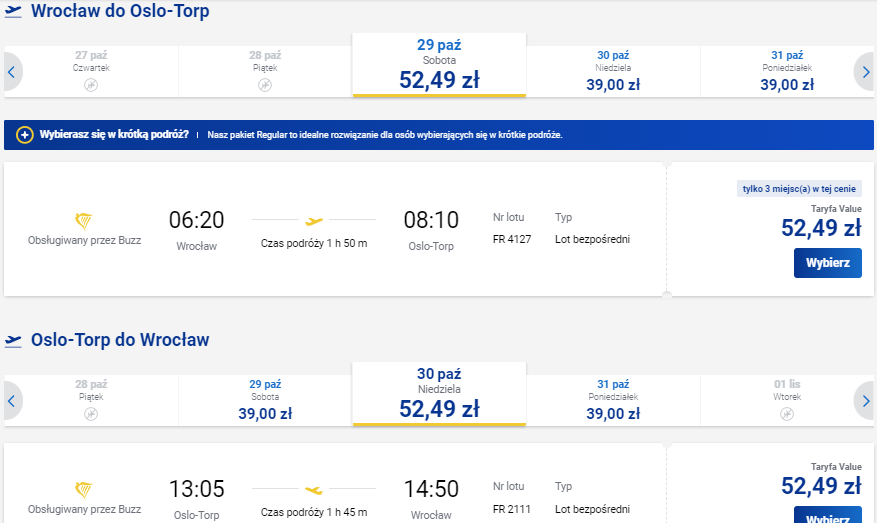This screenshot has width=877, height=523.
Task: Open the Wybierasz się w krótką podróż banner
Action: 438,135
